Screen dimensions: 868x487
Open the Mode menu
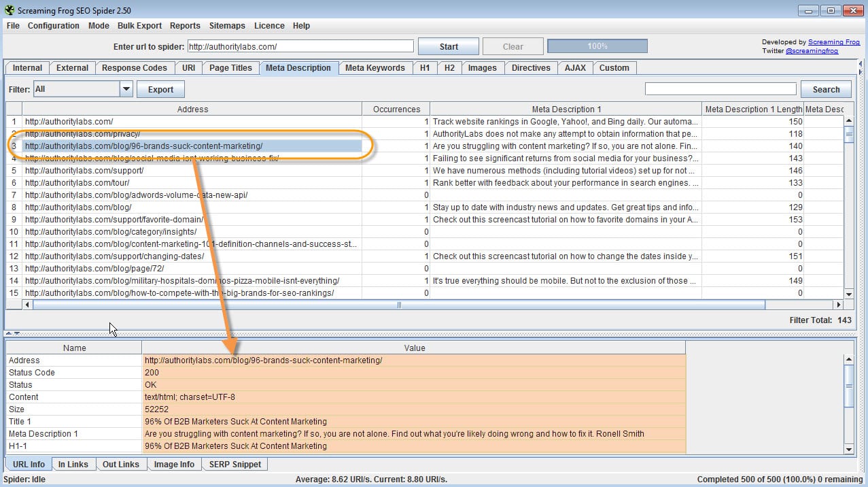click(99, 26)
